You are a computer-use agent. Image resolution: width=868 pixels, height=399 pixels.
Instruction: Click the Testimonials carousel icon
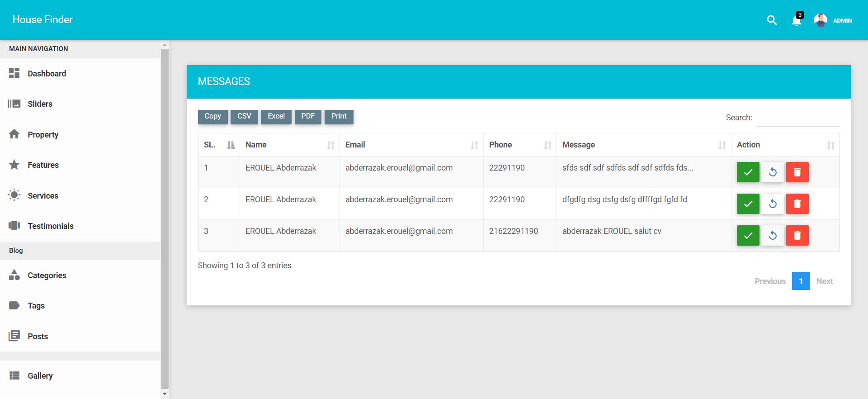14,226
